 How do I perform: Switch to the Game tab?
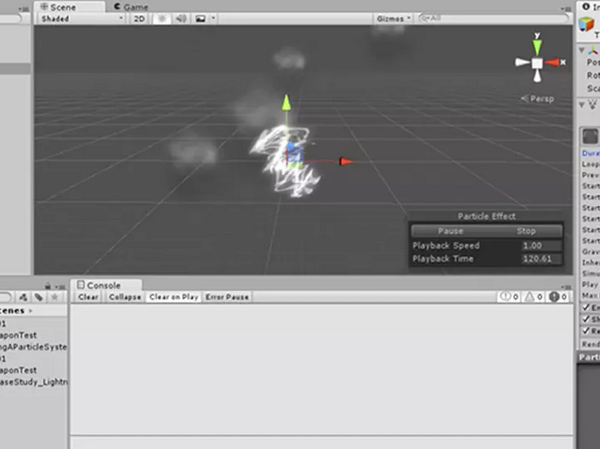tap(131, 7)
